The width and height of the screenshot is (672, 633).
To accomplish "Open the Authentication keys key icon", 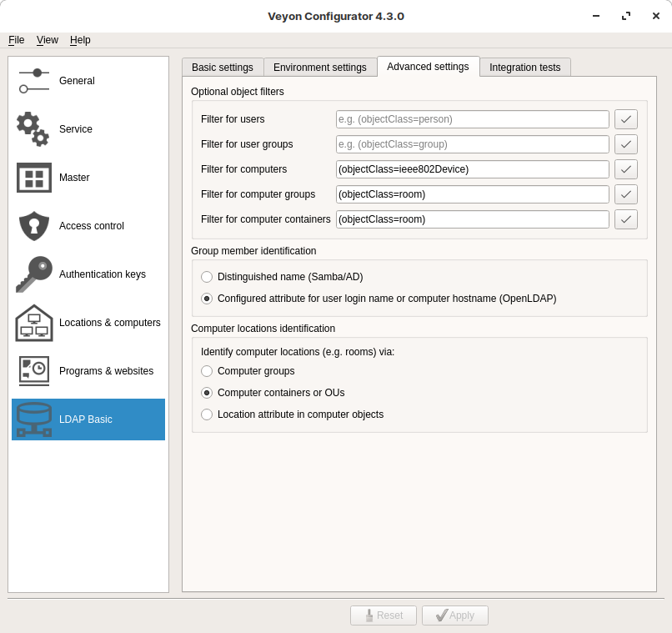I will click(x=34, y=274).
